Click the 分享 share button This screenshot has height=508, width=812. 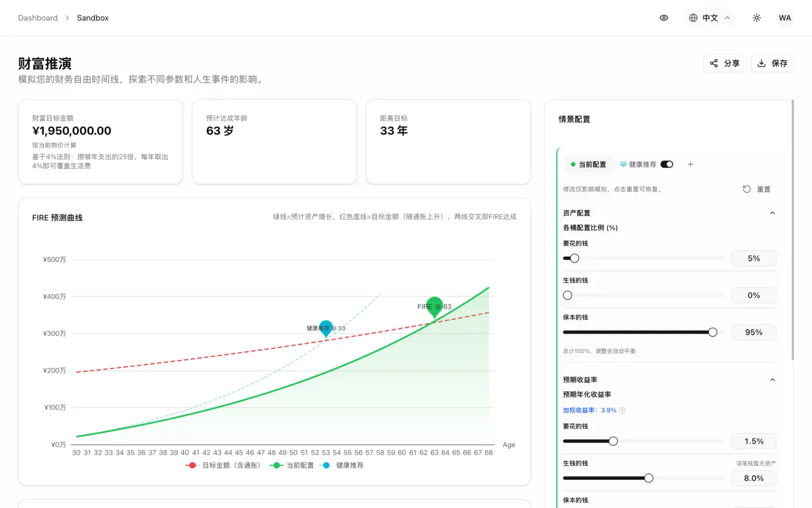pyautogui.click(x=725, y=63)
